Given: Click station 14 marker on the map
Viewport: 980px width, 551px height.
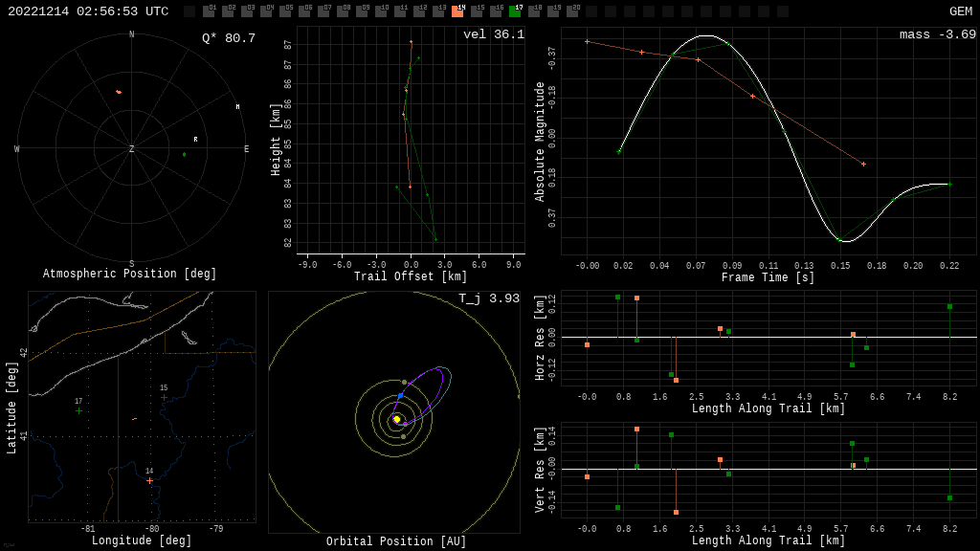Looking at the screenshot, I should (149, 480).
